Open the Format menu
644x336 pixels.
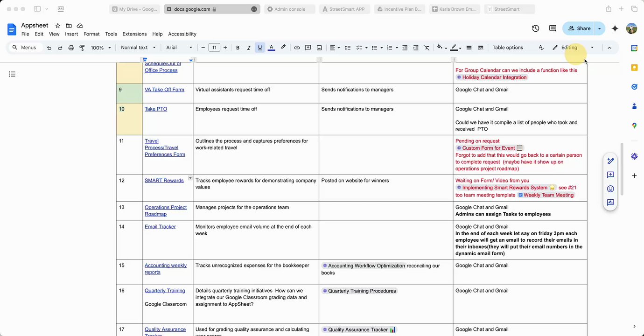coord(91,34)
